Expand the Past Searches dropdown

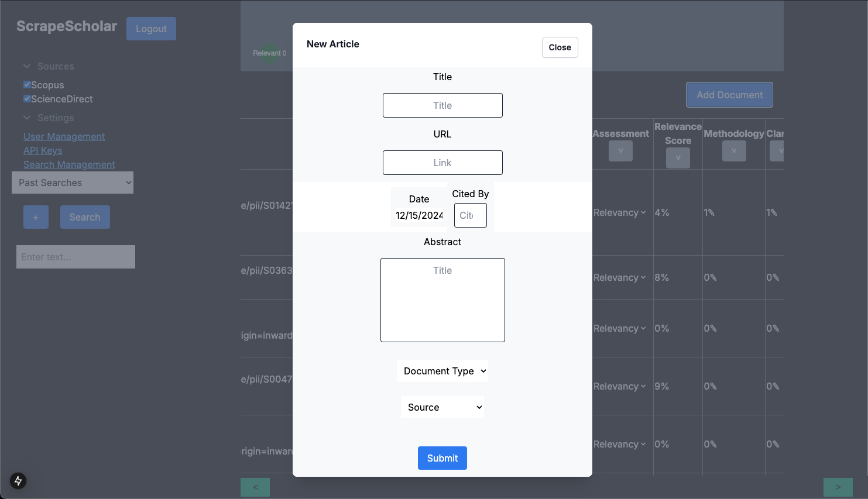73,183
